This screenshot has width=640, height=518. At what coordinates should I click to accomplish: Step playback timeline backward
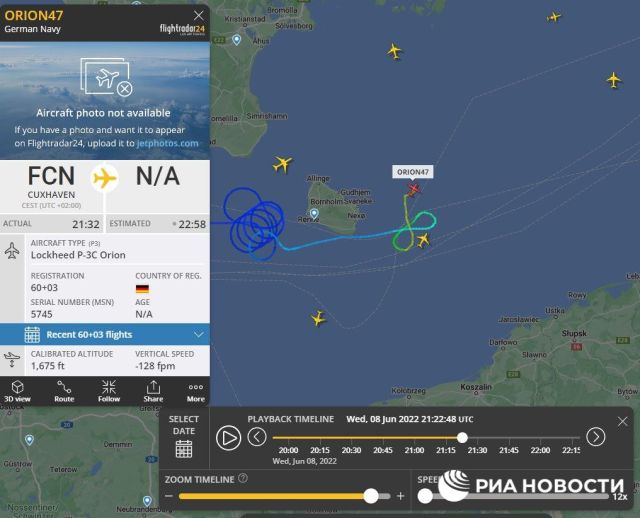pos(257,437)
